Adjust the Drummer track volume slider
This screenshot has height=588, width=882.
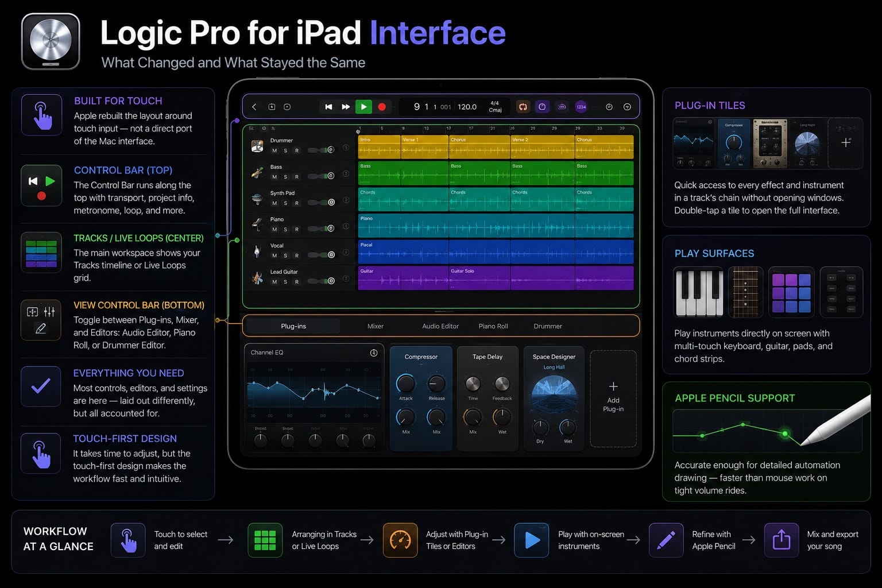321,150
